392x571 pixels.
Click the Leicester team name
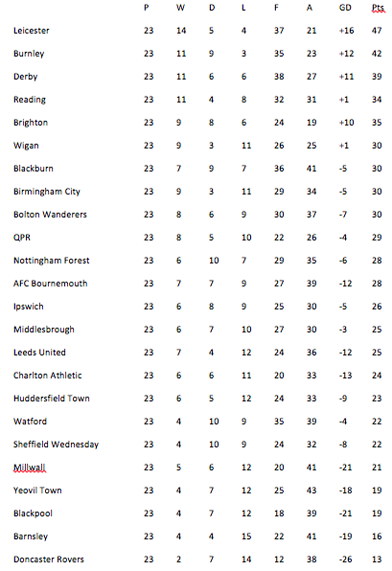(x=32, y=31)
